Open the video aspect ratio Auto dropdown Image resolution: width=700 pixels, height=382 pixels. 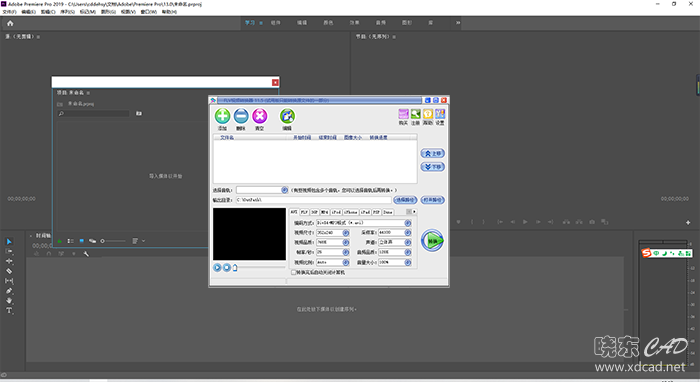click(346, 262)
